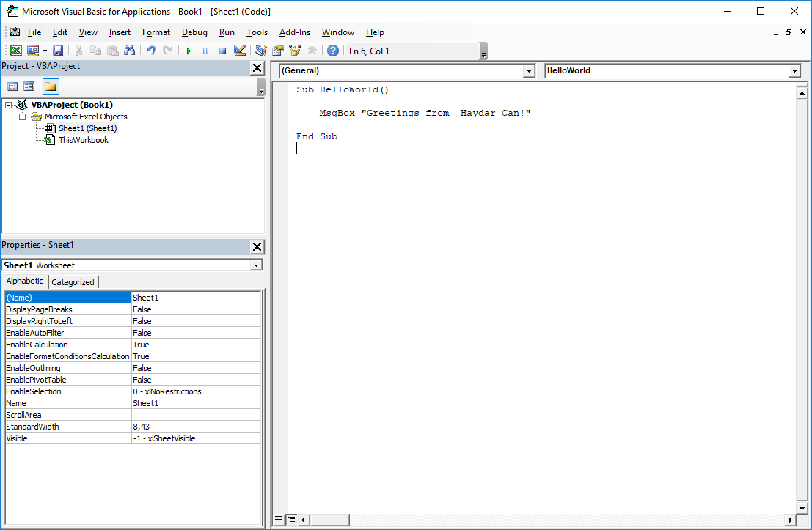This screenshot has width=812, height=530.
Task: Collapse the VBAProject (Book1) tree node
Action: 8,105
